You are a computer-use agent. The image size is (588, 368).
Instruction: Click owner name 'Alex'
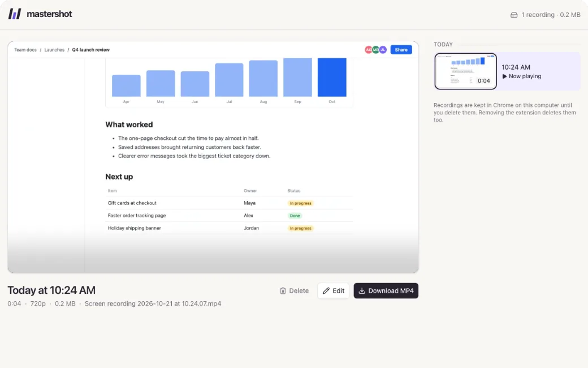(x=249, y=216)
